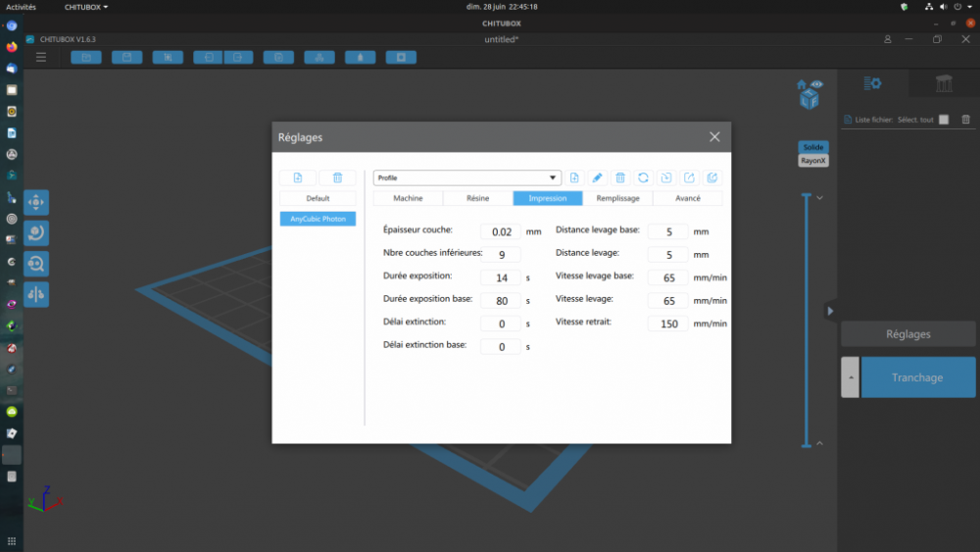Viewport: 980px width, 552px height.
Task: Delete the profile using the trash icon
Action: click(x=620, y=178)
